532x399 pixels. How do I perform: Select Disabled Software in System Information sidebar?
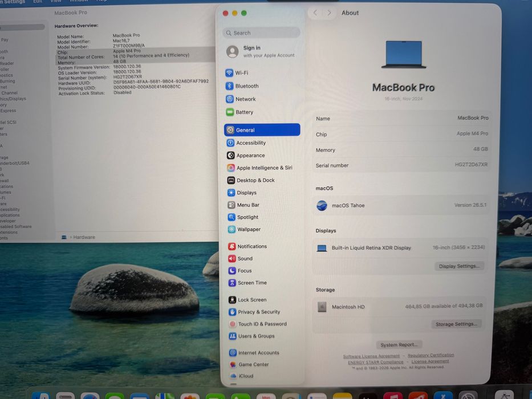(15, 227)
